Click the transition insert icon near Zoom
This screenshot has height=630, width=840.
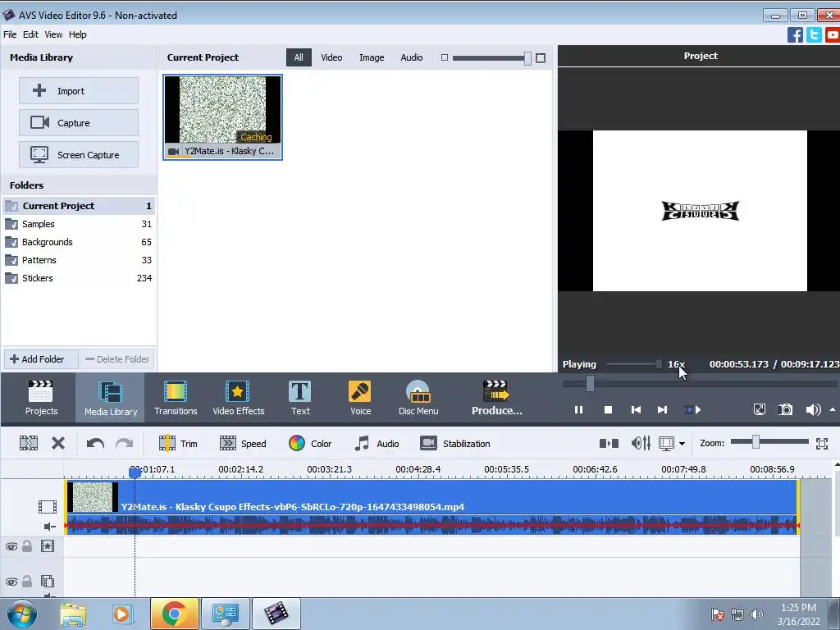[x=609, y=444]
